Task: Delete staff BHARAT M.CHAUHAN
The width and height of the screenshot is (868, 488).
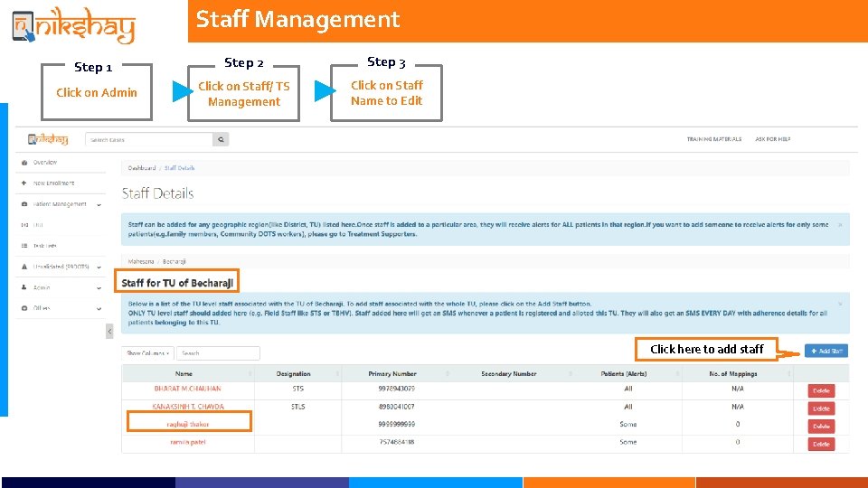Action: [821, 390]
